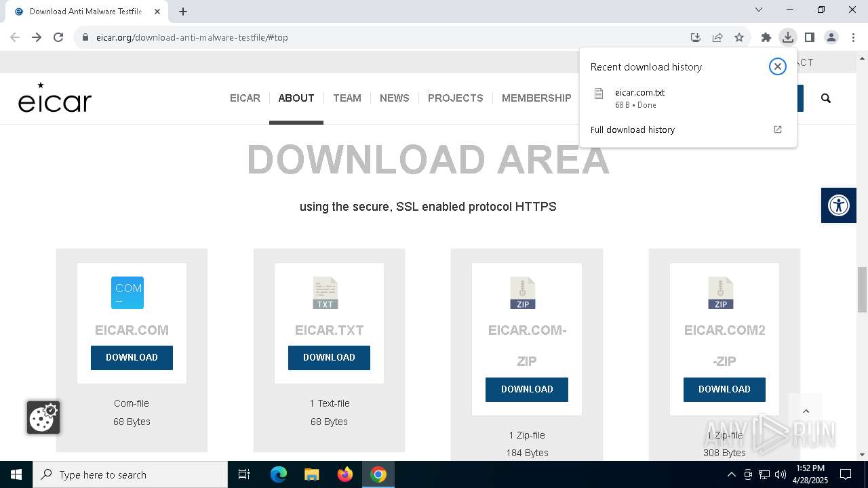The width and height of the screenshot is (868, 488).
Task: Open the network tray icon
Action: click(x=764, y=474)
